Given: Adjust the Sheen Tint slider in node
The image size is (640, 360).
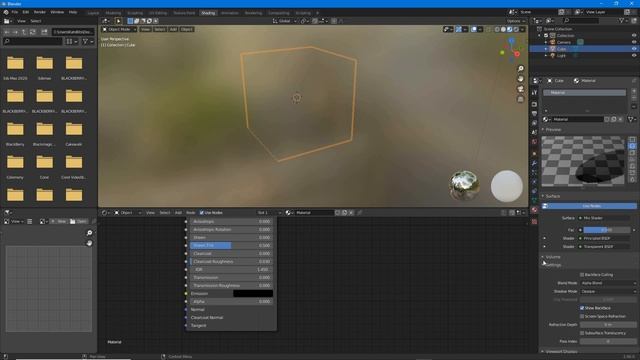Looking at the screenshot, I should (x=231, y=245).
